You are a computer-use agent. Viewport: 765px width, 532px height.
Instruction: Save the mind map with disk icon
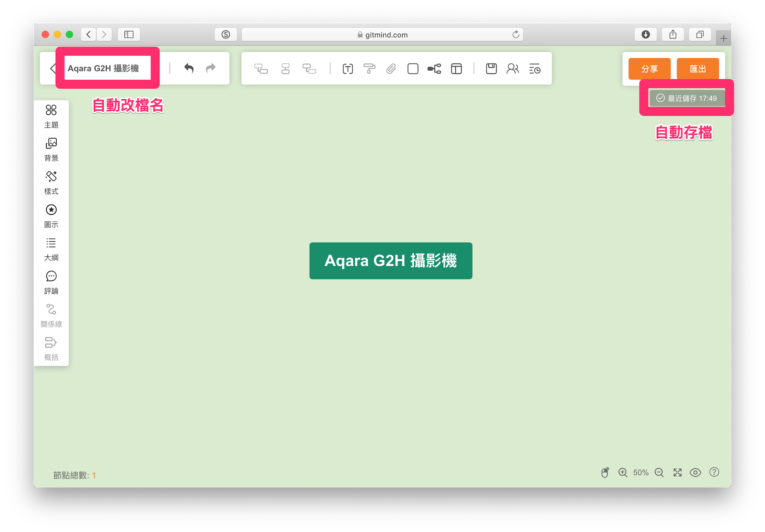point(491,69)
